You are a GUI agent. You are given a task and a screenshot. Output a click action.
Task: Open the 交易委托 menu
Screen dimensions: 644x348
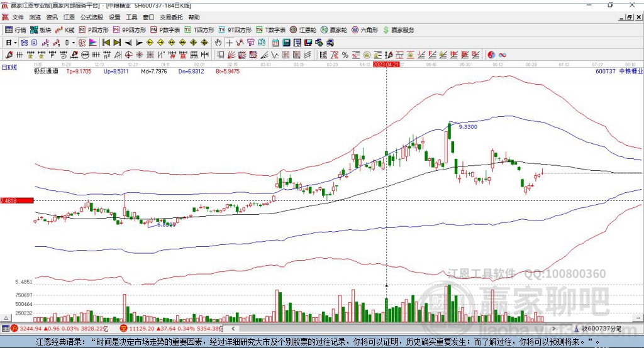(171, 17)
